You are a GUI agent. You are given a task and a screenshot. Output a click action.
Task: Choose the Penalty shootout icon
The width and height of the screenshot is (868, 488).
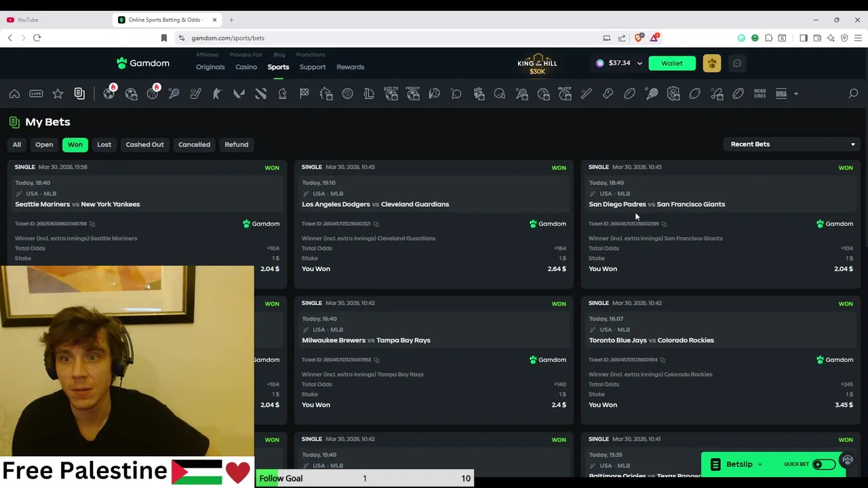tap(413, 94)
